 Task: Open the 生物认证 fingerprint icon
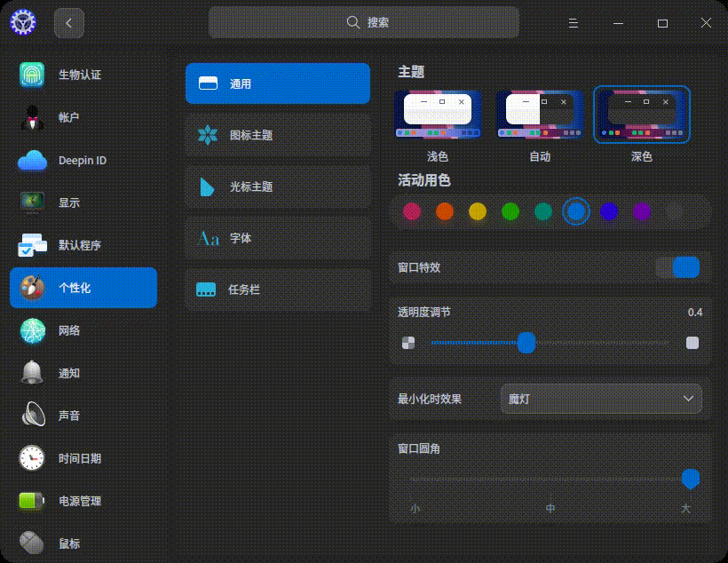tap(32, 75)
